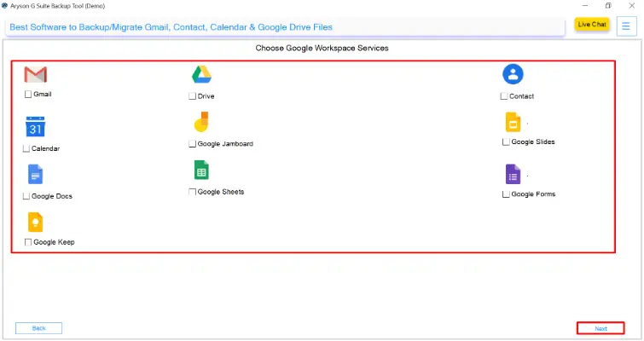The image size is (644, 341).
Task: Click the Google Slides yellow icon
Action: click(512, 122)
